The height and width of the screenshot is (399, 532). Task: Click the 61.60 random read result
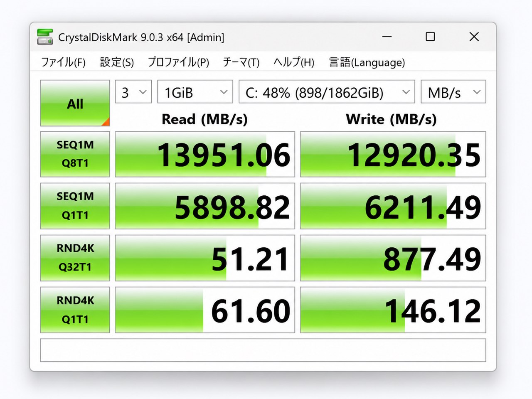pos(205,310)
